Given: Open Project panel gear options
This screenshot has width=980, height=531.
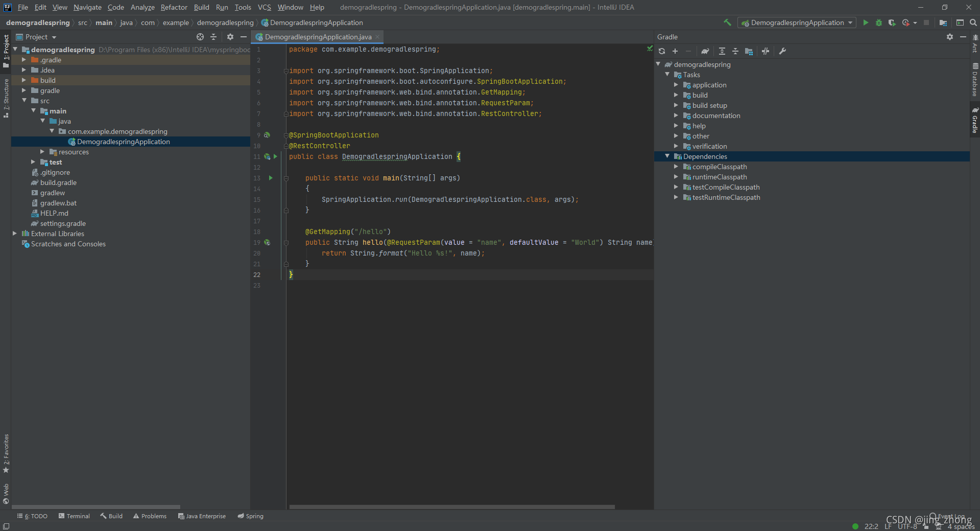Looking at the screenshot, I should 230,37.
